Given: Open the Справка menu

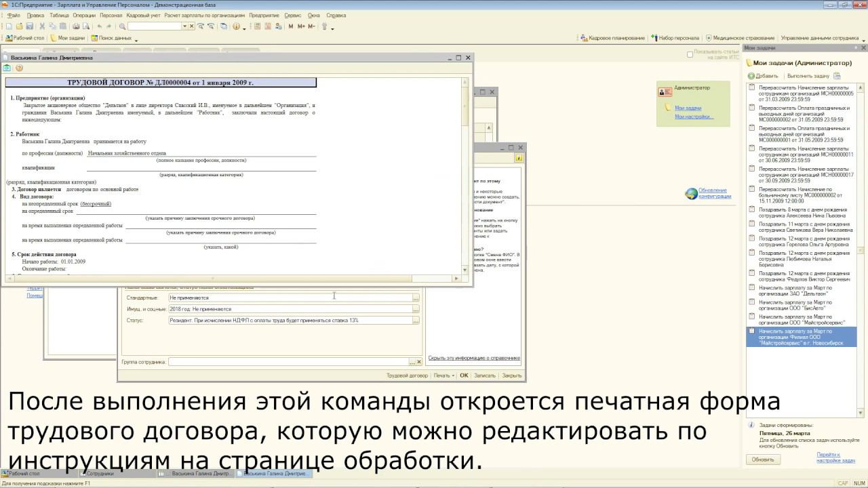Looking at the screenshot, I should (x=336, y=15).
